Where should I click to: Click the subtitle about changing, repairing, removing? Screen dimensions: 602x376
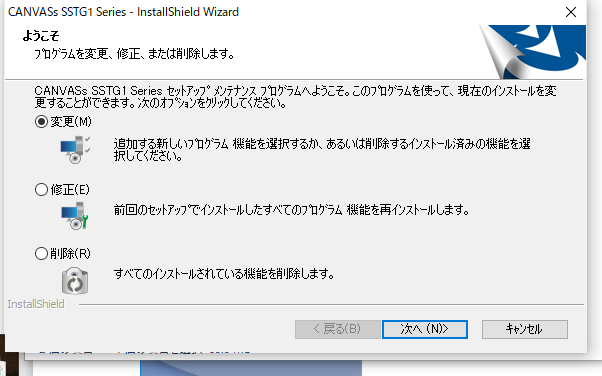pos(134,54)
